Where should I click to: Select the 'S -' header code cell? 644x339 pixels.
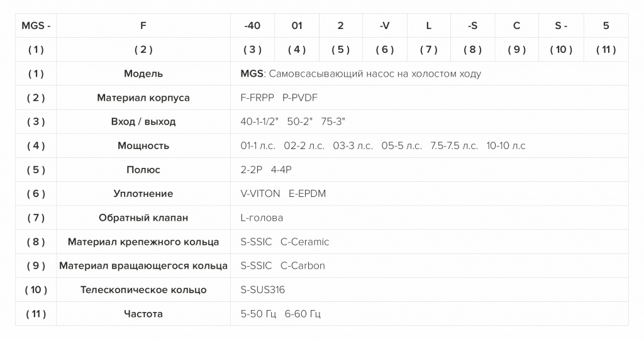tap(561, 26)
